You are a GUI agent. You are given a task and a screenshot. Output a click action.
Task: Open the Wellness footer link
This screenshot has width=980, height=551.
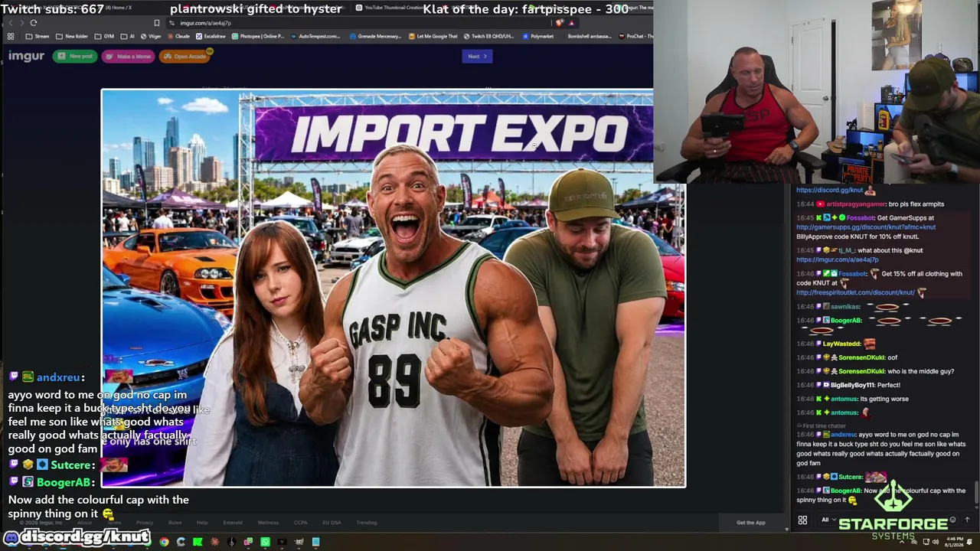point(268,523)
